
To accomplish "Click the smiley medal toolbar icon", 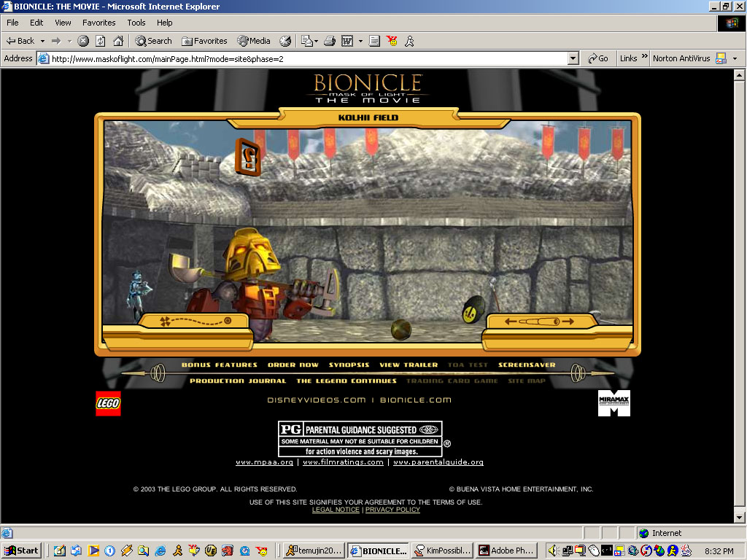I will click(392, 41).
